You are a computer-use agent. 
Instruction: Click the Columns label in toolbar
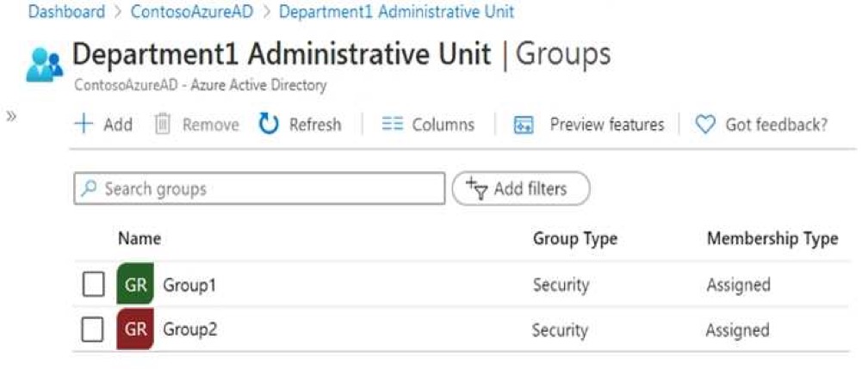pos(443,125)
